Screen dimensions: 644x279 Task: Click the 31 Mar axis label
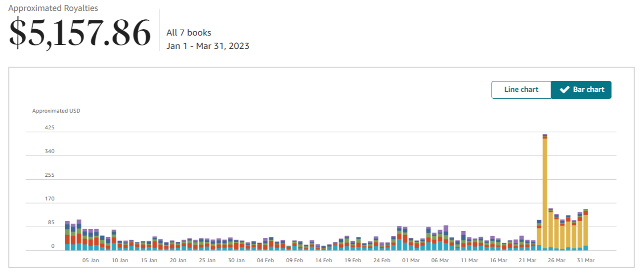click(586, 260)
